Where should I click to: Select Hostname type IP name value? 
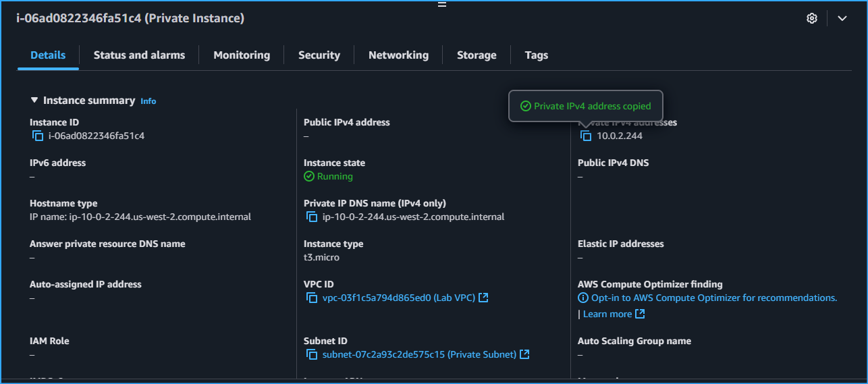tap(140, 217)
